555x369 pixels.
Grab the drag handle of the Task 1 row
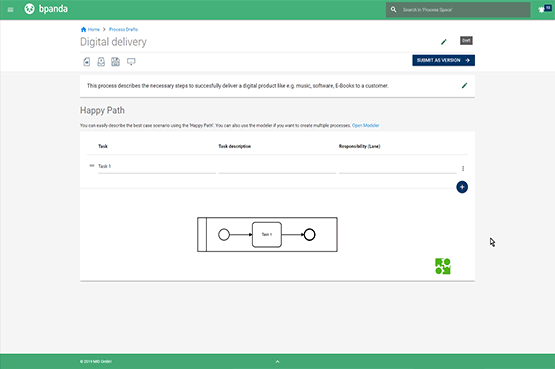pos(92,166)
